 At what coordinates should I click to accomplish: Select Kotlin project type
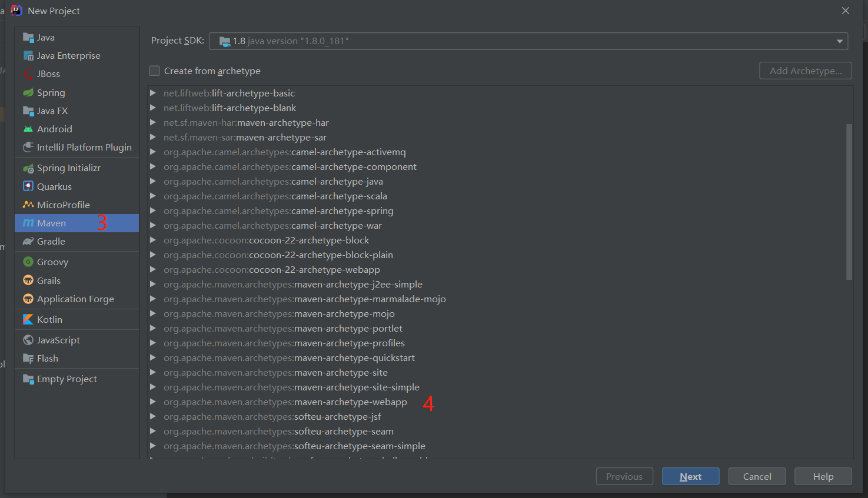pyautogui.click(x=77, y=319)
